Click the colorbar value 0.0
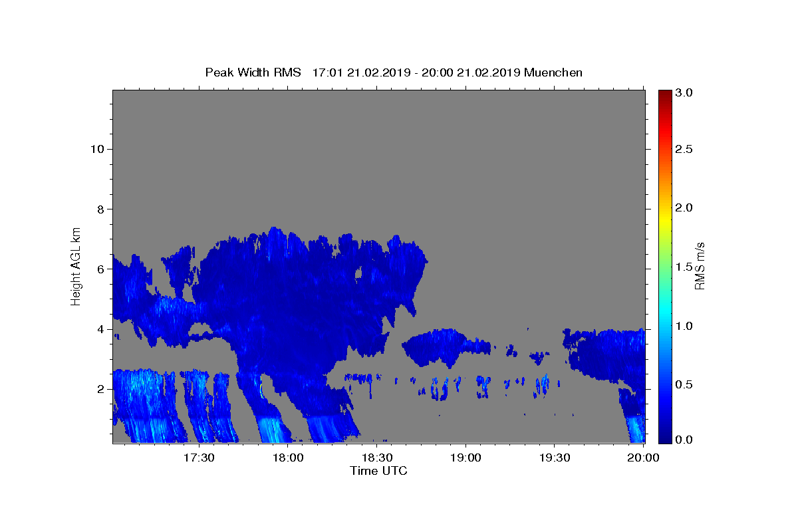 tap(684, 440)
